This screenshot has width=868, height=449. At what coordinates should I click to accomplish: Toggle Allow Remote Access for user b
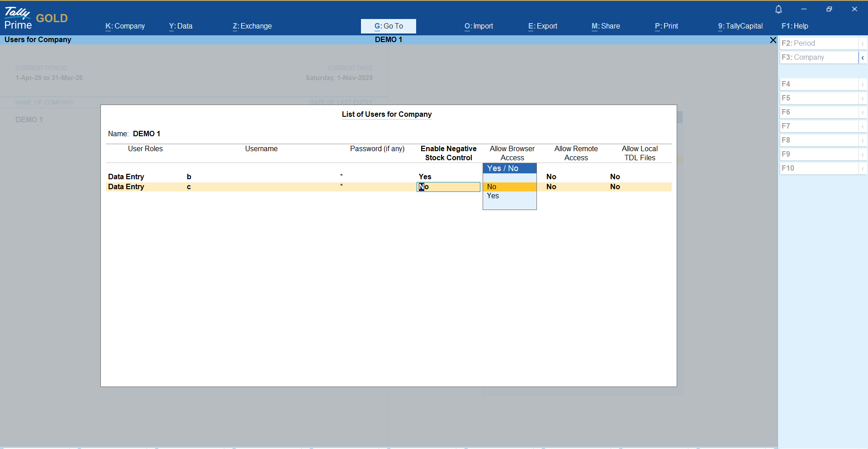pos(551,177)
